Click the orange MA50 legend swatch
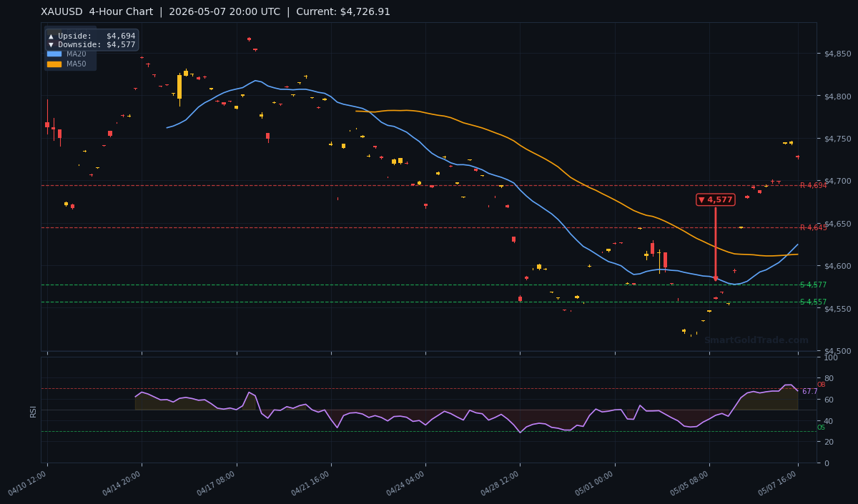 pyautogui.click(x=54, y=64)
